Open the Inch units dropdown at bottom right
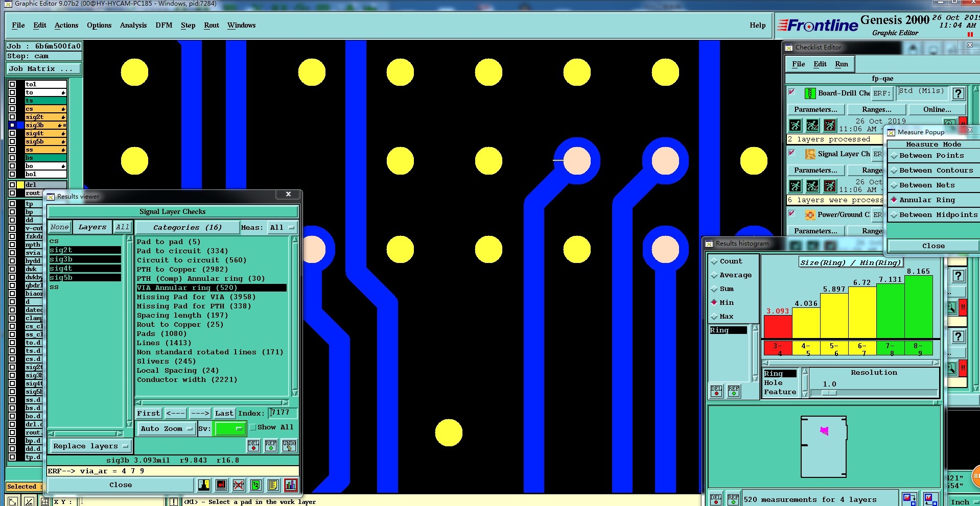The width and height of the screenshot is (980, 506). pyautogui.click(x=963, y=502)
